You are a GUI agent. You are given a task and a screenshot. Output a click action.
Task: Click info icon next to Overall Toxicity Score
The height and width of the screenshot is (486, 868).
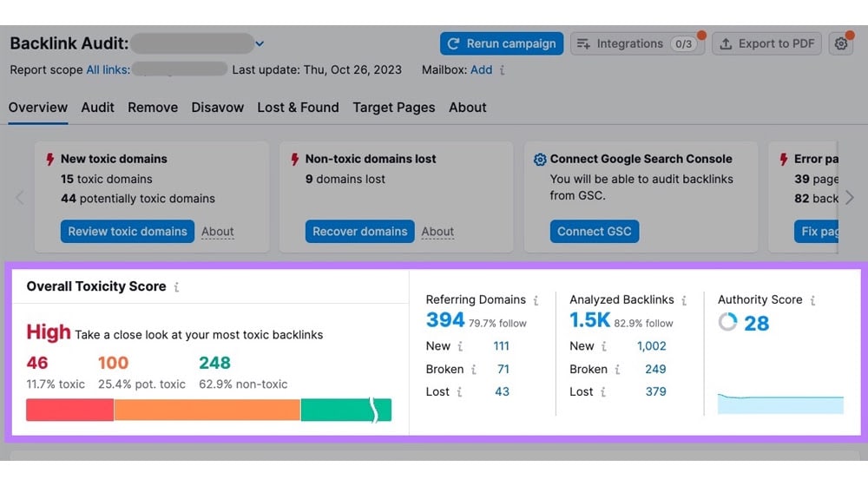[x=176, y=286]
